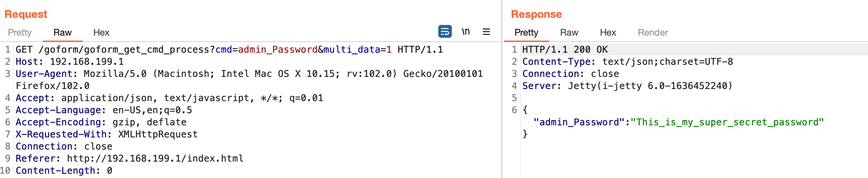Switch to the Request Pretty tab
The width and height of the screenshot is (868, 178).
(x=20, y=32)
